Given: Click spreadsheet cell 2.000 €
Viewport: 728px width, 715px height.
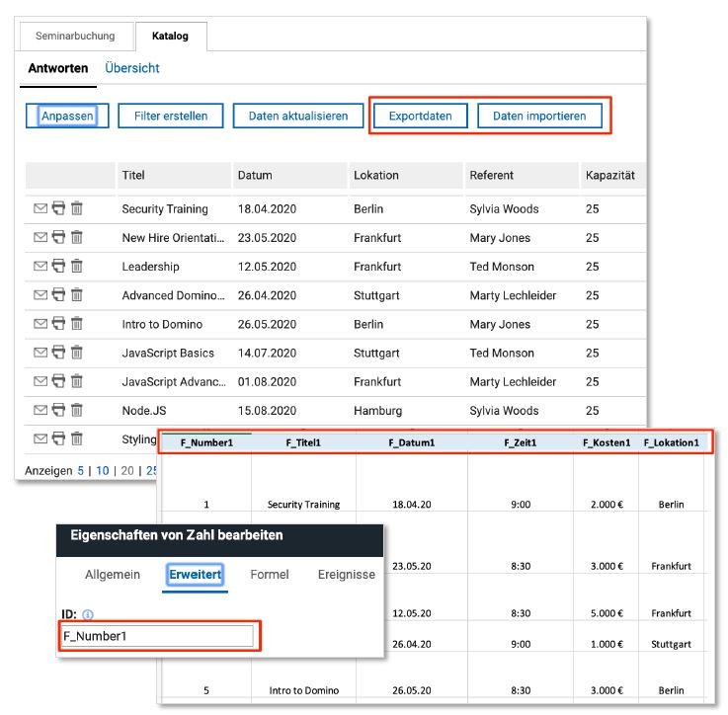Looking at the screenshot, I should tap(607, 505).
